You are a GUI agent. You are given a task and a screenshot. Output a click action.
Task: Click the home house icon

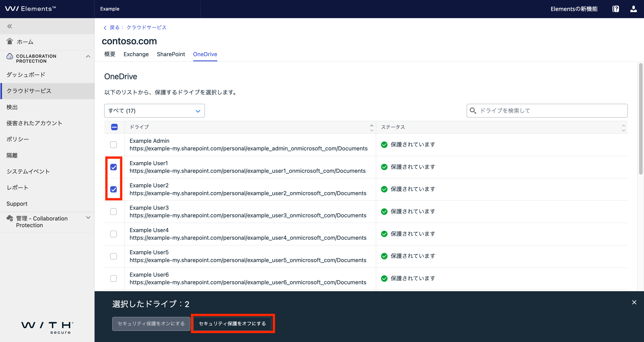[10, 41]
